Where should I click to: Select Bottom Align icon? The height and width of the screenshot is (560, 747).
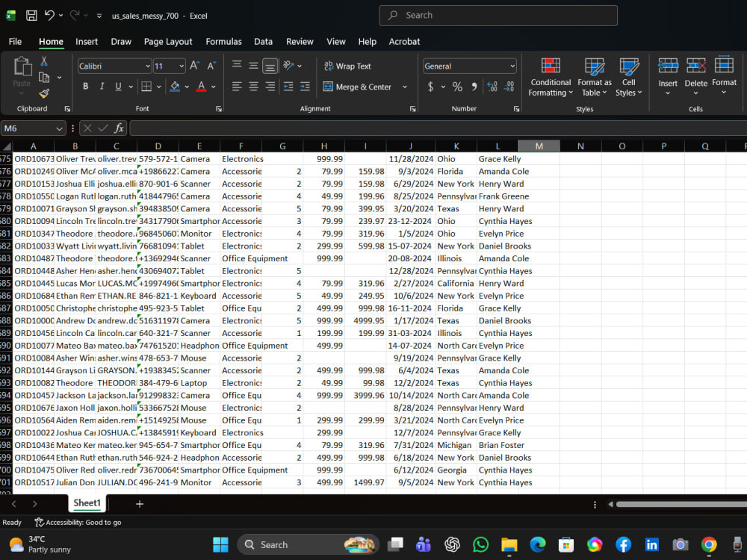pyautogui.click(x=270, y=66)
